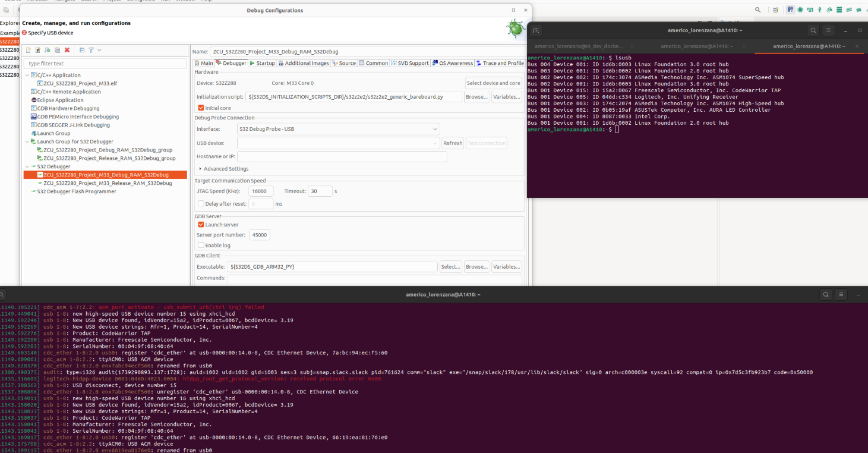Collapse all entries in the configurations tree
868x453 pixels.
click(x=82, y=51)
